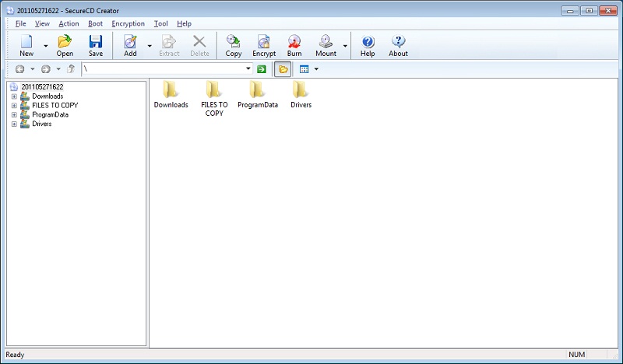
Task: Minimize the SecureCD Creator window
Action: 570,11
